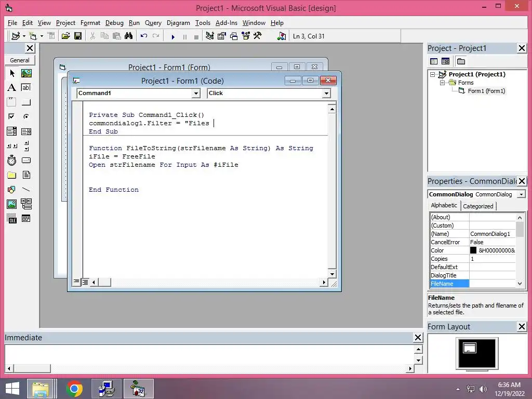Viewport: 532px width, 399px height.
Task: Select the Label tool in toolbox
Action: coord(12,87)
